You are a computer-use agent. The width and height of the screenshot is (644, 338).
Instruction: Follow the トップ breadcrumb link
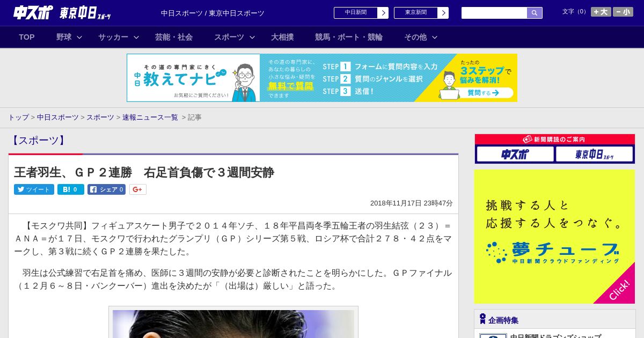(18, 117)
